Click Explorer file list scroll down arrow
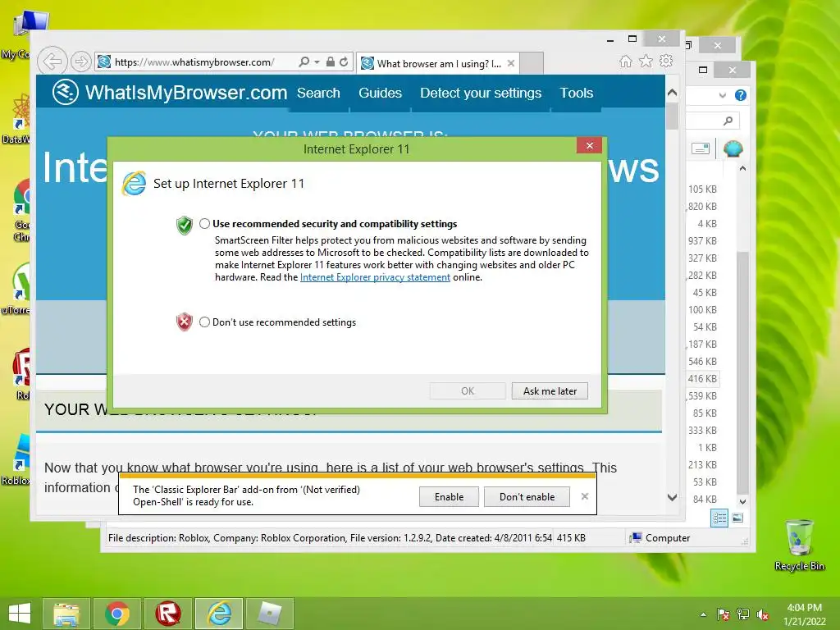The height and width of the screenshot is (630, 840). click(742, 502)
